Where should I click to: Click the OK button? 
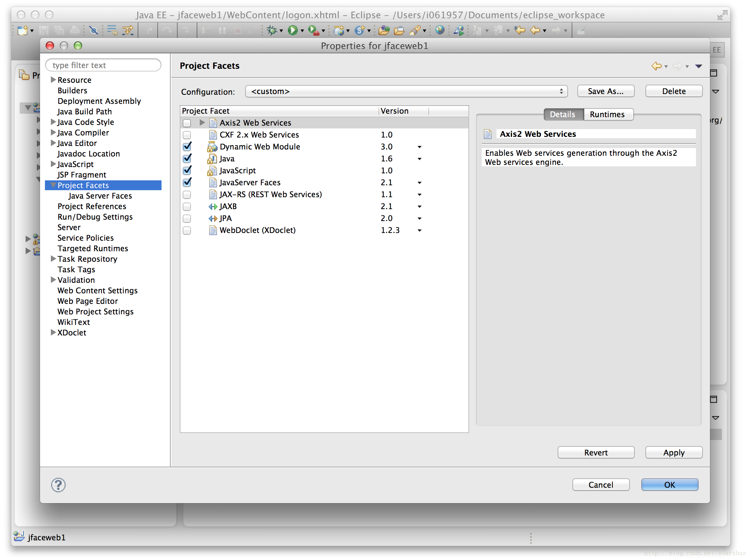coord(670,485)
